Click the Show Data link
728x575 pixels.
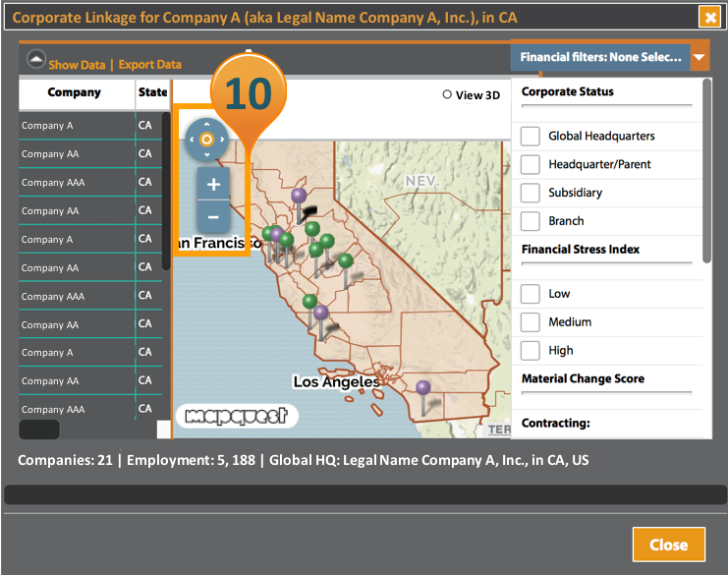point(77,65)
